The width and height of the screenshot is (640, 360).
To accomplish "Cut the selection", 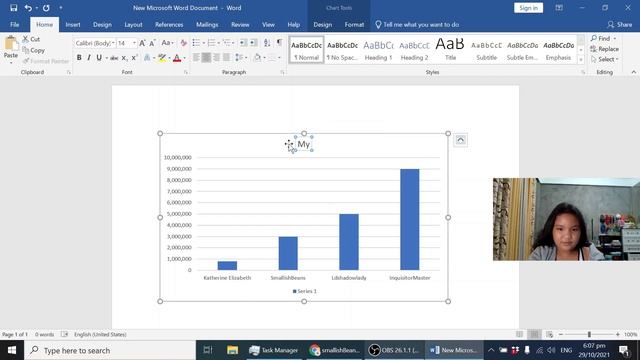I will (31, 39).
